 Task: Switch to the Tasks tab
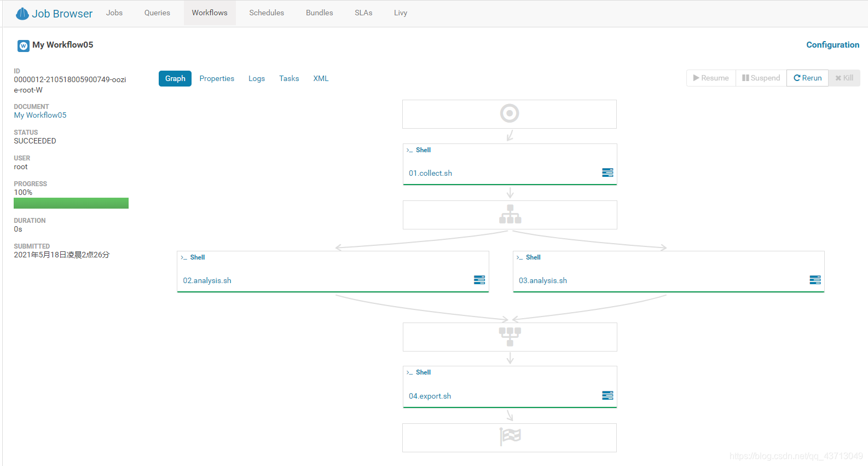coord(289,78)
